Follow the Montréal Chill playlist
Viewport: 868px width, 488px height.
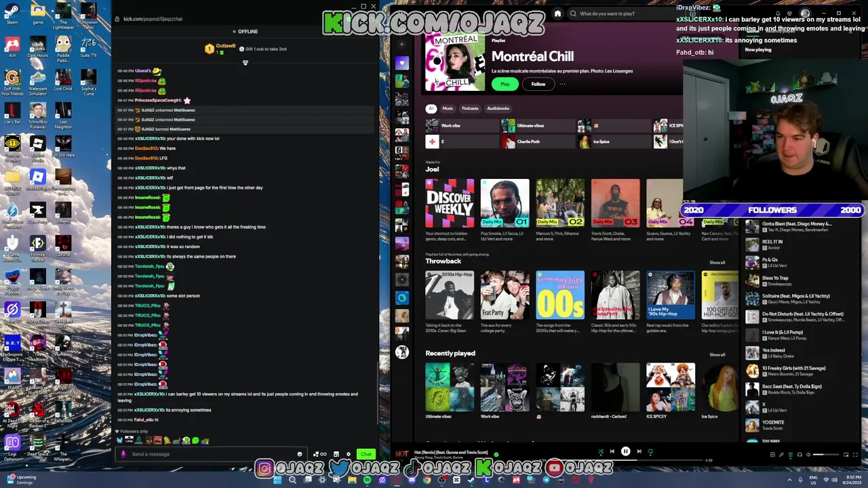point(538,84)
